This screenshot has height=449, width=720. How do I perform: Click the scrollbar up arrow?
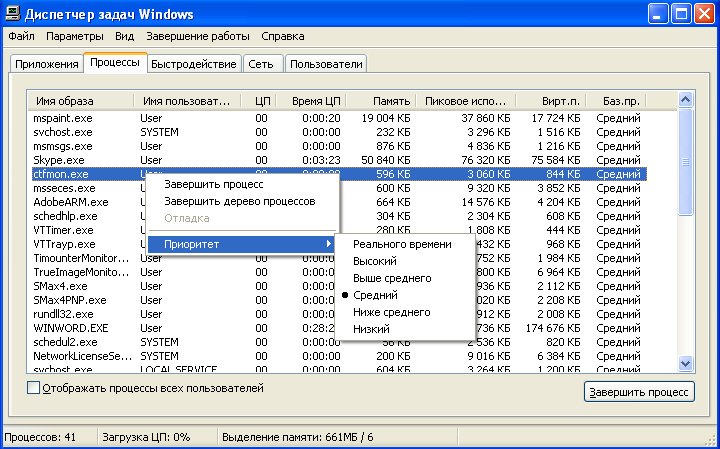click(686, 100)
